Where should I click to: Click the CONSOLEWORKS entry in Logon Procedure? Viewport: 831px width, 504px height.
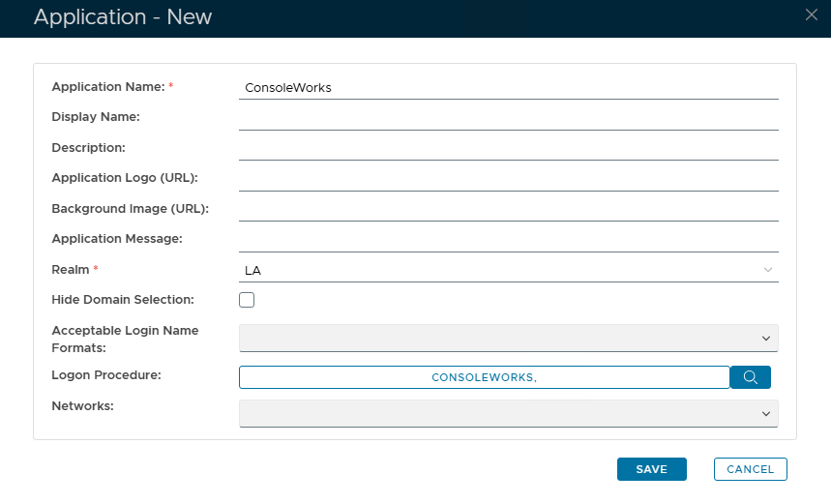(x=484, y=377)
